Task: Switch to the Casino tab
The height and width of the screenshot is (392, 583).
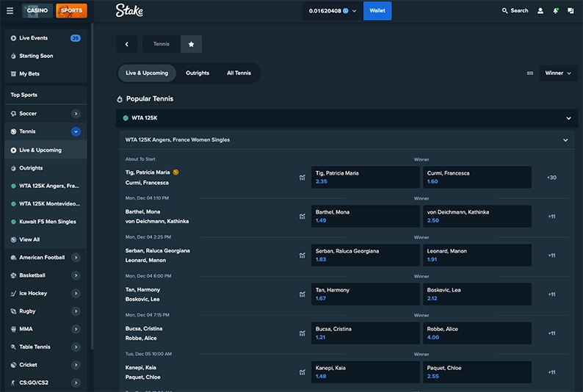Action: coord(37,10)
